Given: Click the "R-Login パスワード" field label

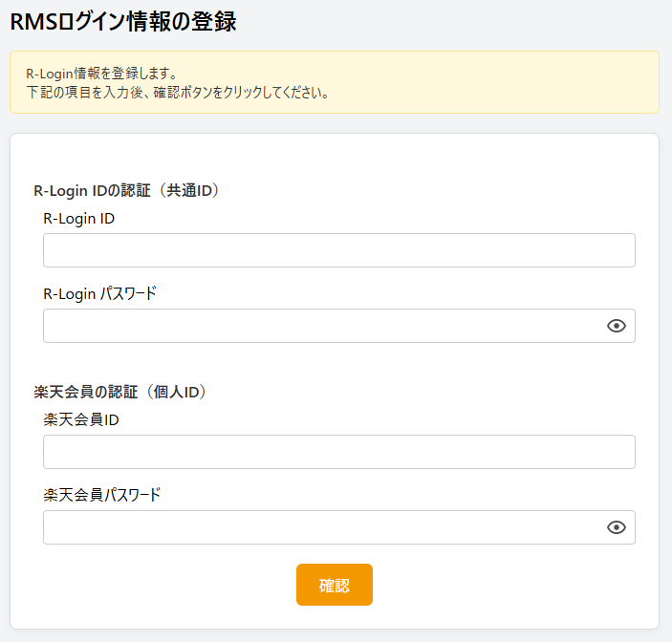Looking at the screenshot, I should (x=99, y=293).
